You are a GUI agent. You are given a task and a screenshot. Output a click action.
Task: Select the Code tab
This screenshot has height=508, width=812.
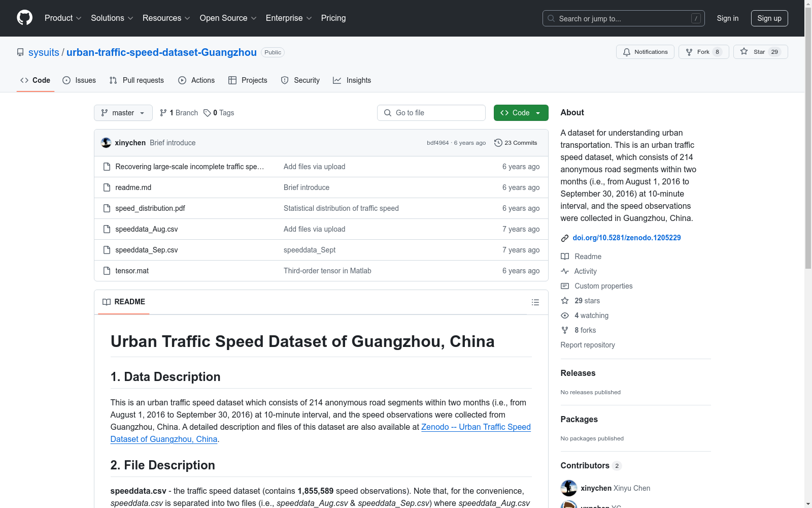coord(35,80)
